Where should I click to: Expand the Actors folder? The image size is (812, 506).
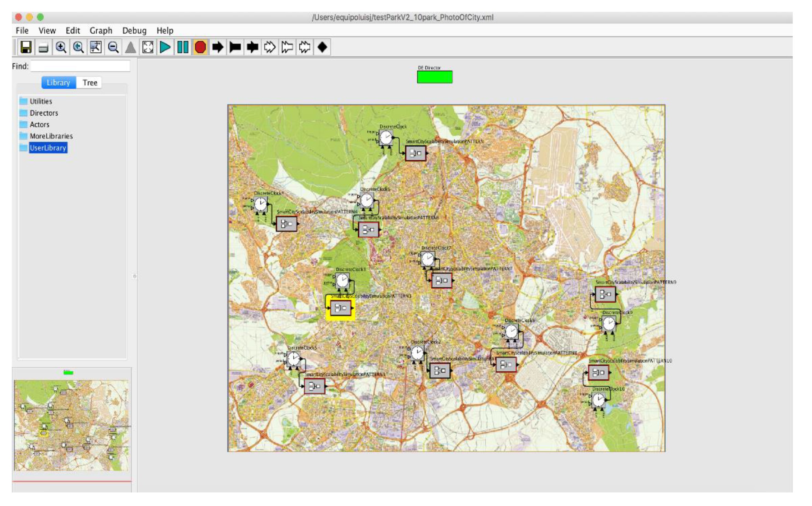click(39, 124)
